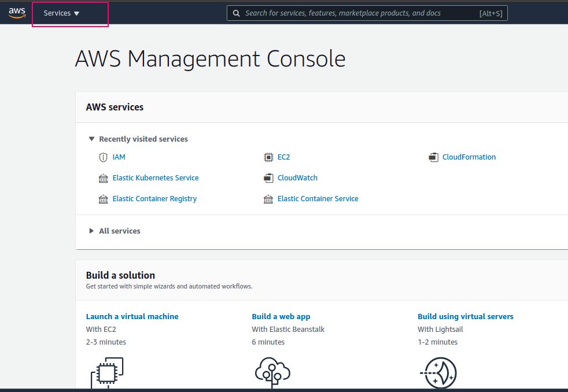Image resolution: width=568 pixels, height=392 pixels.
Task: Click the IAM shield icon
Action: (103, 157)
